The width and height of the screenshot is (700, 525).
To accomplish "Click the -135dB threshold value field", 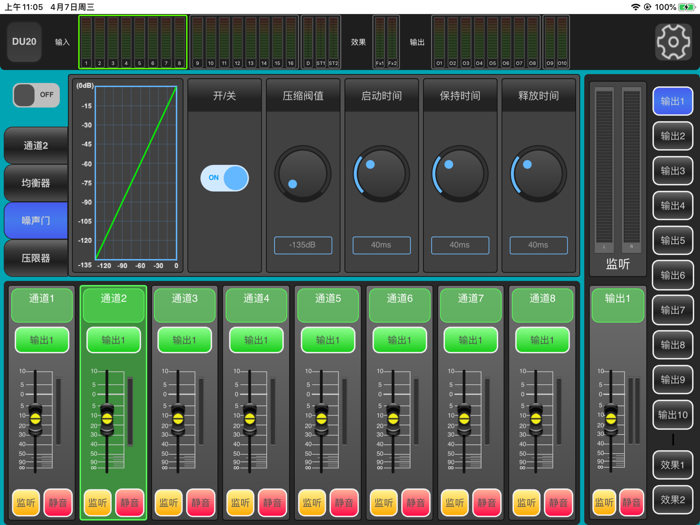I will tap(303, 245).
